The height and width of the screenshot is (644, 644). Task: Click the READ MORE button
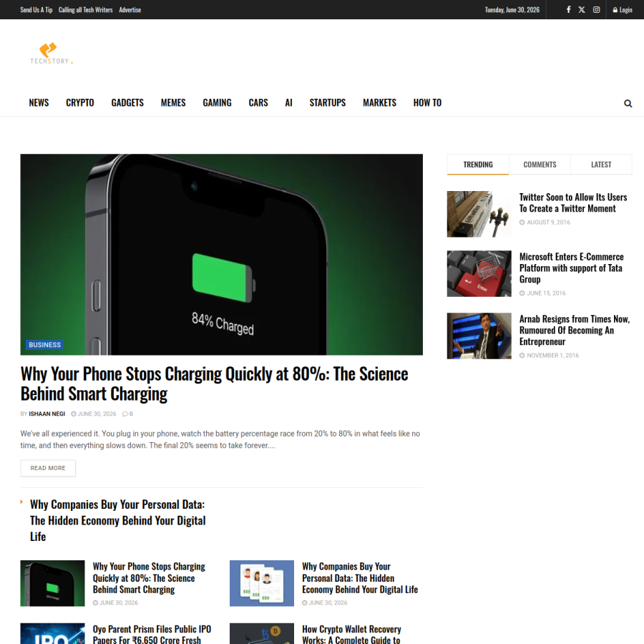[48, 468]
